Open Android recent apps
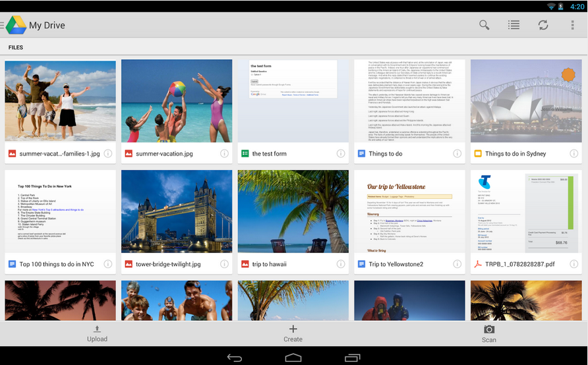 [x=351, y=357]
